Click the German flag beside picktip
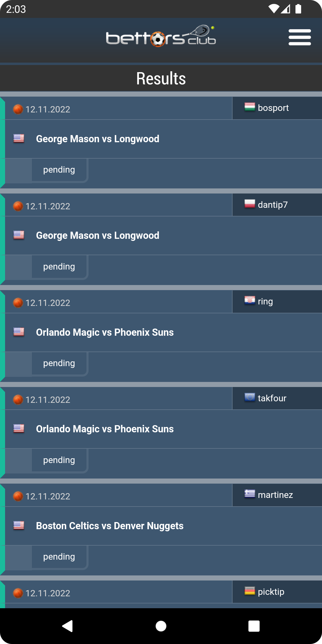The height and width of the screenshot is (644, 322). 250,591
